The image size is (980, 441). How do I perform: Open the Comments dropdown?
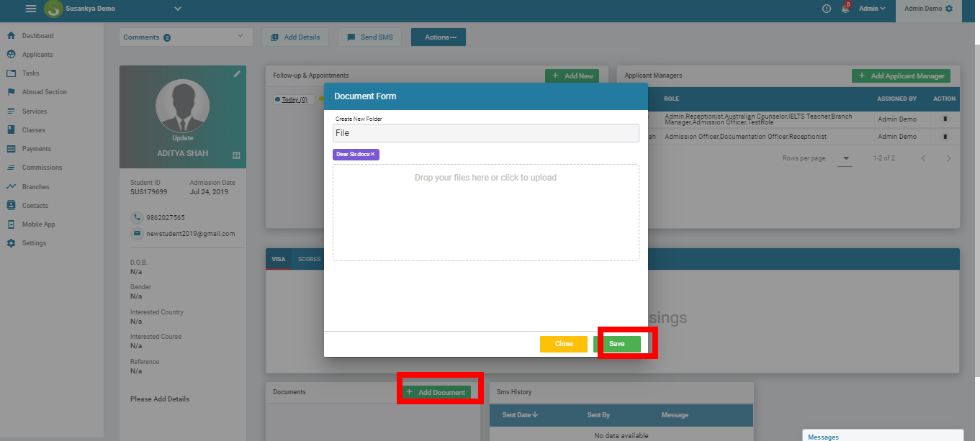tap(185, 36)
